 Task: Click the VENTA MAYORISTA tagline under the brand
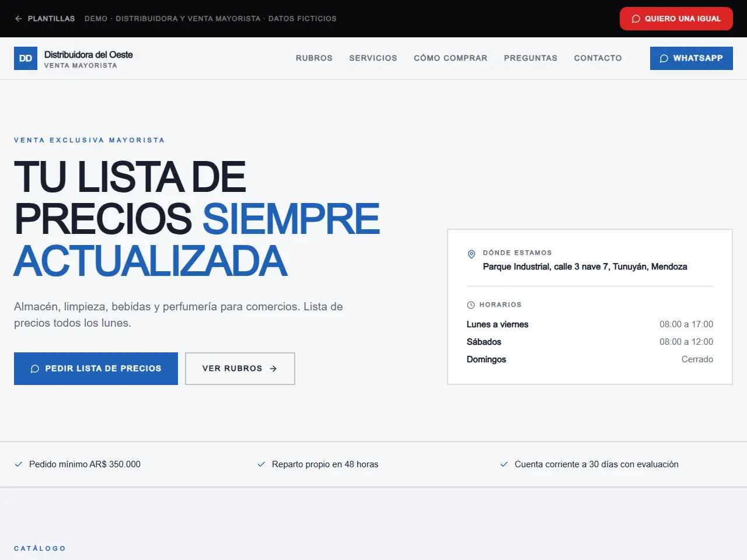click(81, 65)
